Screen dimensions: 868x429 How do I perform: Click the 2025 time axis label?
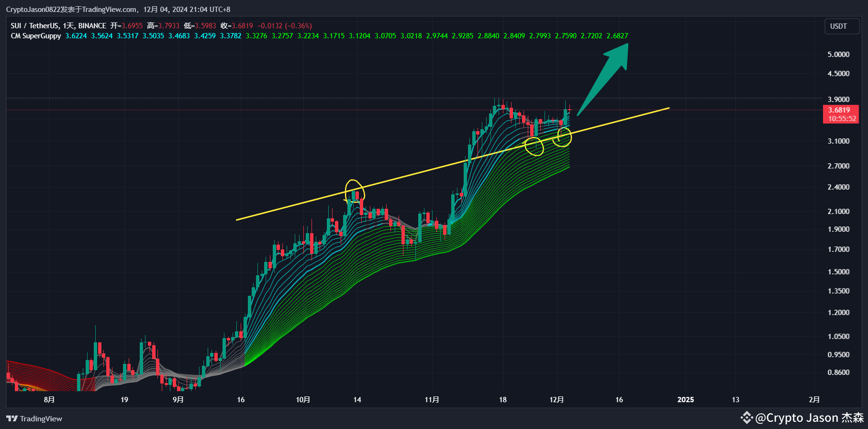click(x=686, y=400)
